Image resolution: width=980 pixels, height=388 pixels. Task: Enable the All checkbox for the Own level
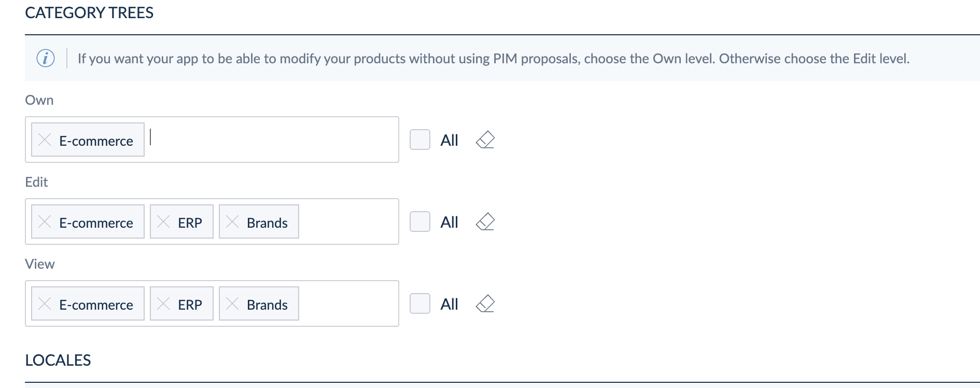419,139
